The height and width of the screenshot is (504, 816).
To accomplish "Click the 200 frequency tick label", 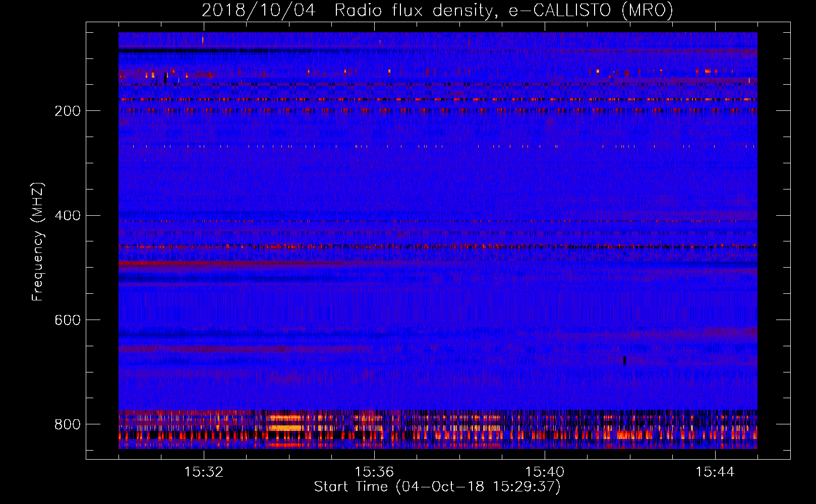I will [68, 111].
